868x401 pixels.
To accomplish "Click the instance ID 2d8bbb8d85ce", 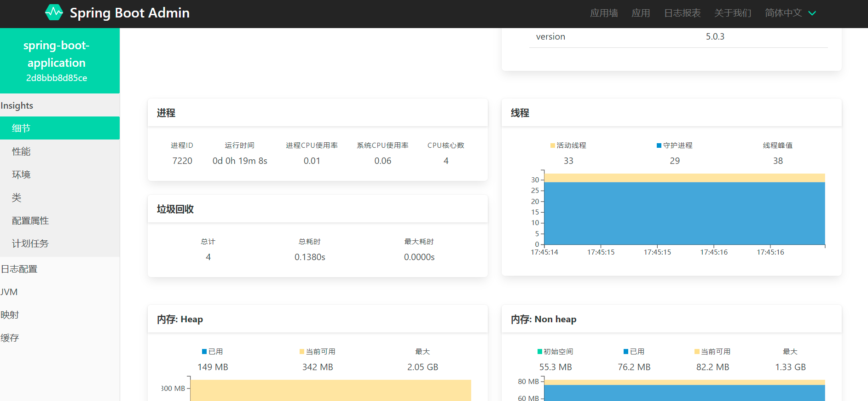I will (57, 78).
